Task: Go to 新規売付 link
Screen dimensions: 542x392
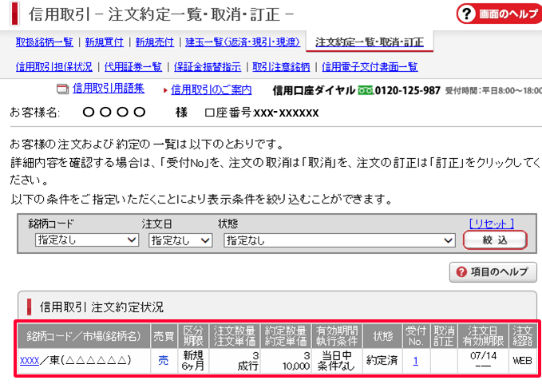Action: click(x=155, y=42)
